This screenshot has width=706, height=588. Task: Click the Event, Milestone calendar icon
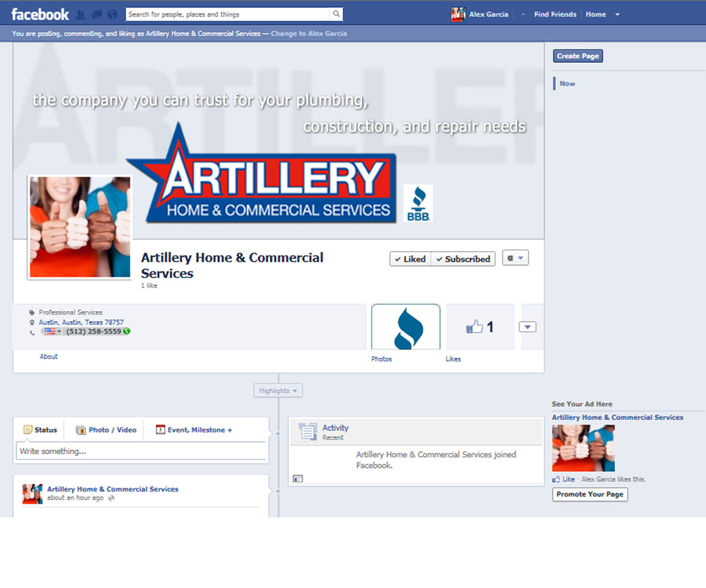point(161,430)
